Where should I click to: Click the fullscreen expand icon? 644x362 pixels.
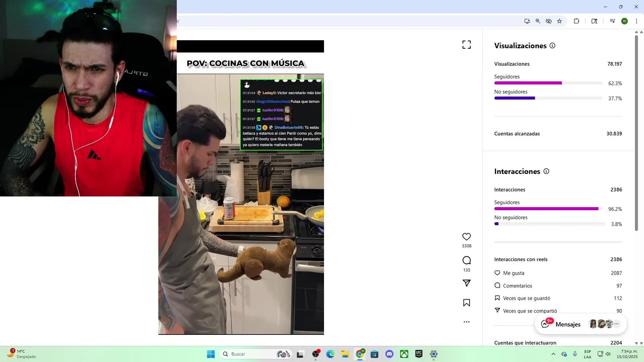(466, 45)
